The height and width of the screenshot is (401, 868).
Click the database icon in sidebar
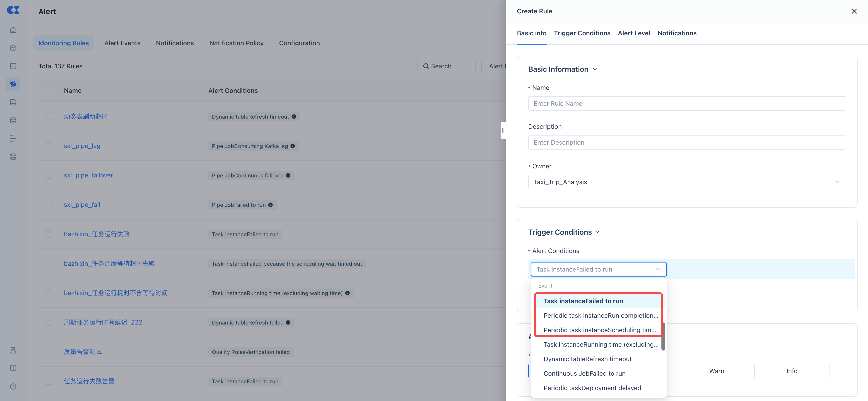[x=13, y=120]
